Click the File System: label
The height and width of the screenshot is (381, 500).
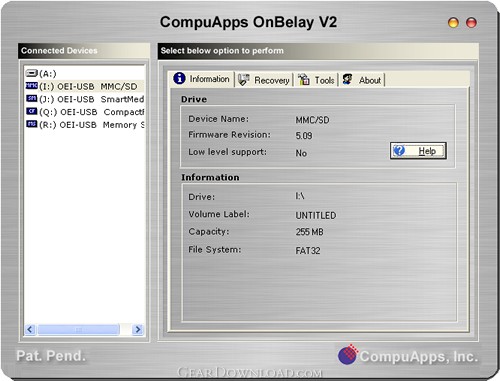click(x=214, y=249)
